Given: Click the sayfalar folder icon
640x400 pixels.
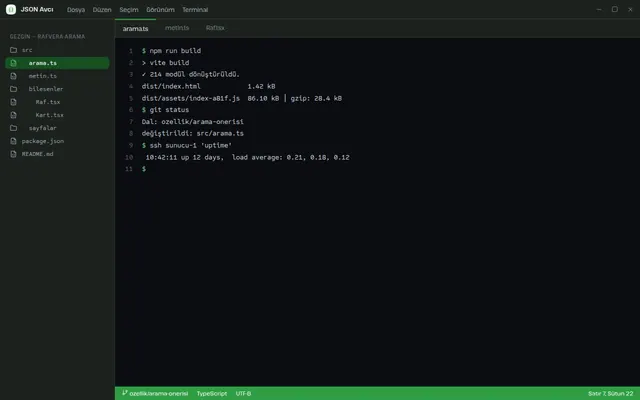Looking at the screenshot, I should tap(13, 128).
